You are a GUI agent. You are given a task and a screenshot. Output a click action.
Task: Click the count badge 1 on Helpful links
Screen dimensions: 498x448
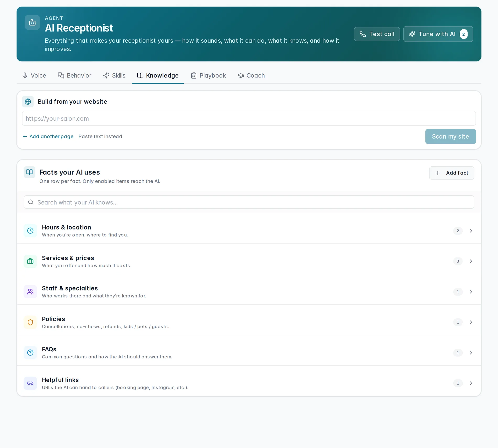tap(458, 383)
